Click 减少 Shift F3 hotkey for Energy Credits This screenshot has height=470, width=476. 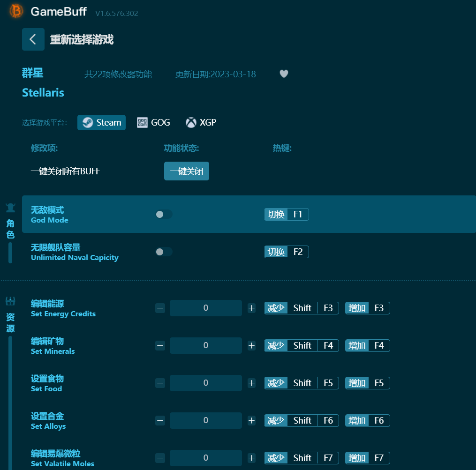click(302, 308)
